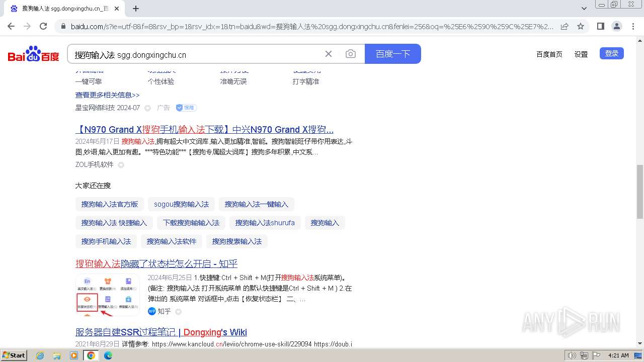The image size is (644, 362).
Task: Toggle the browser side panel
Action: [x=600, y=26]
